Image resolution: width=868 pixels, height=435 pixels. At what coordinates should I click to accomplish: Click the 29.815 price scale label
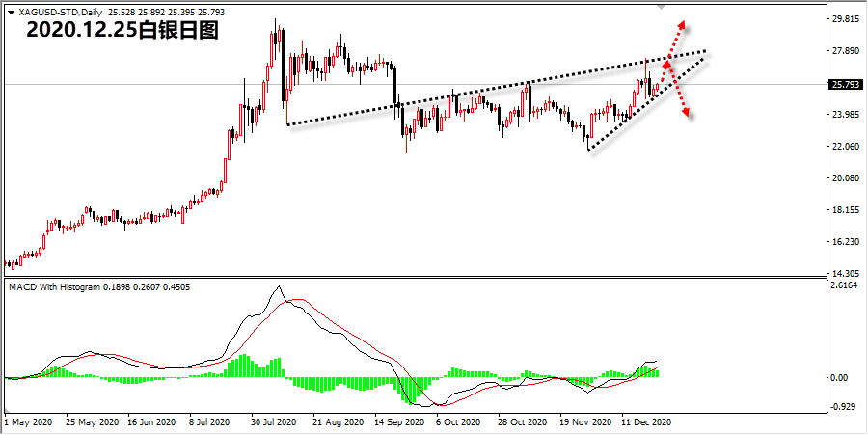click(x=845, y=19)
